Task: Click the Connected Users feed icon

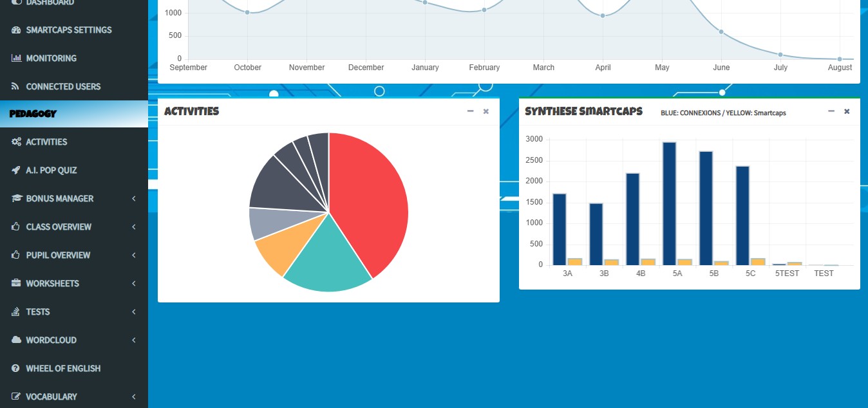Action: click(x=16, y=87)
